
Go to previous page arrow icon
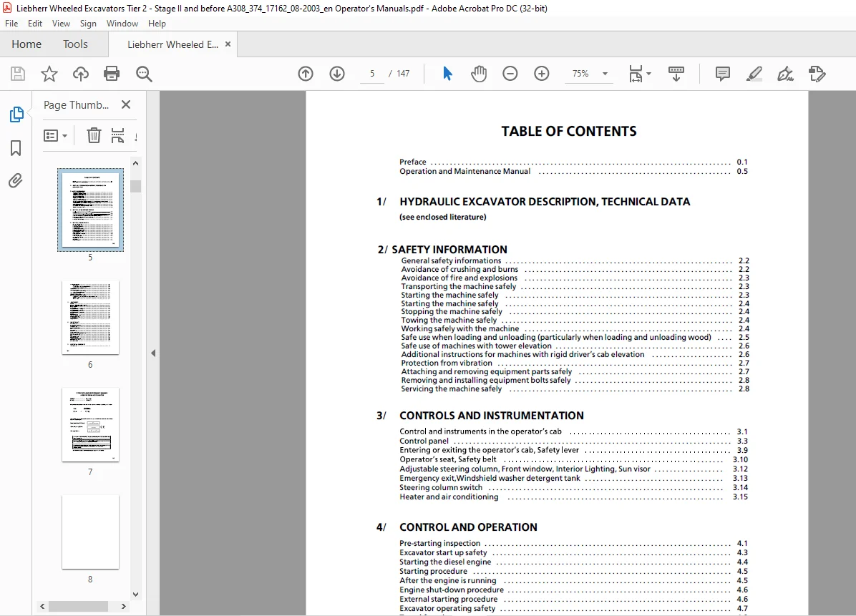[306, 74]
